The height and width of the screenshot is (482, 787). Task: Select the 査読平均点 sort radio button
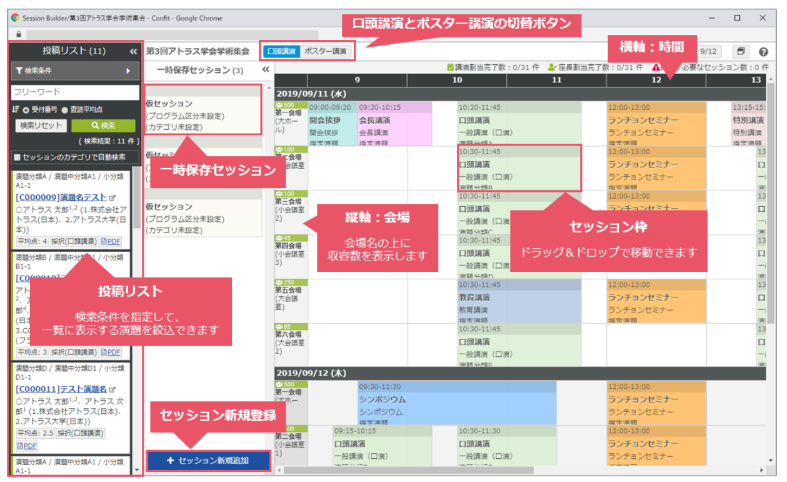coord(65,109)
